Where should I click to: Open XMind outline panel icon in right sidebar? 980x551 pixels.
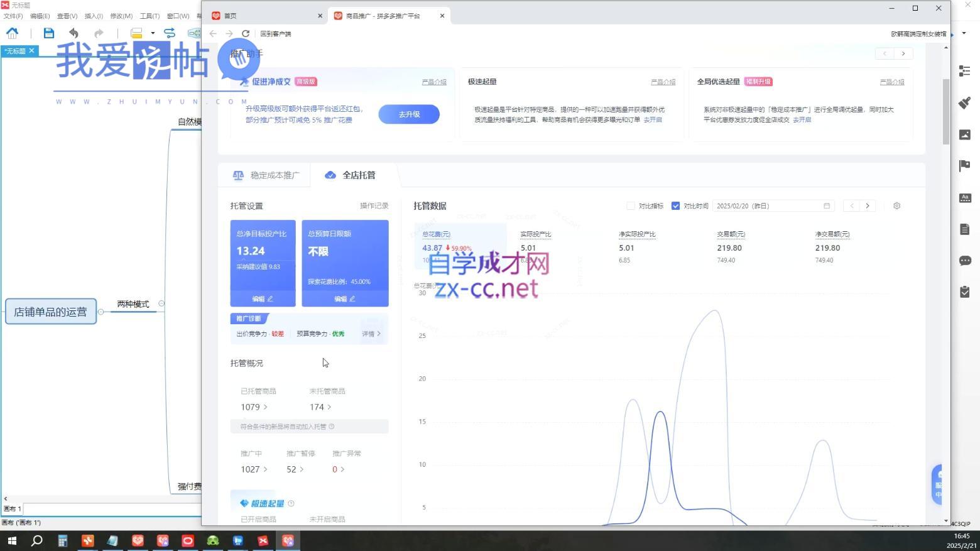coord(965,71)
